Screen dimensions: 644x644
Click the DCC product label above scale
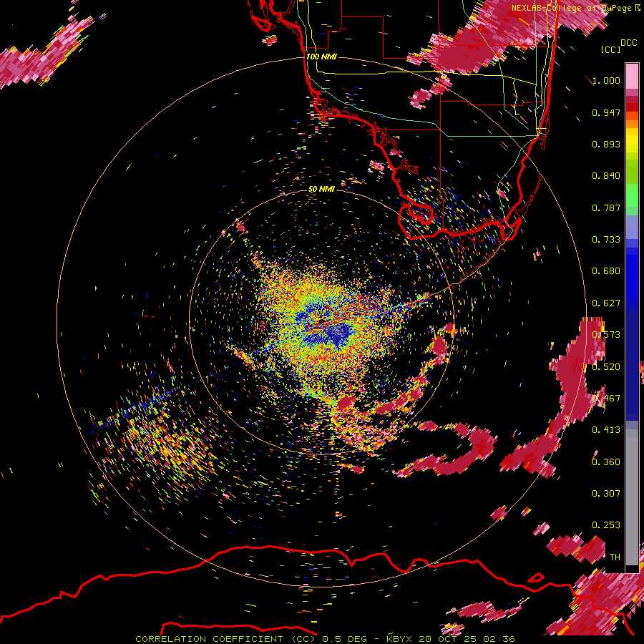[629, 43]
